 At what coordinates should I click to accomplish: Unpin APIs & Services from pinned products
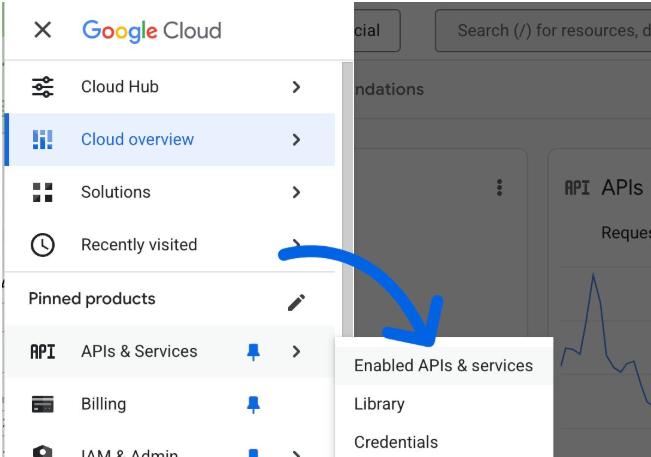pyautogui.click(x=254, y=352)
